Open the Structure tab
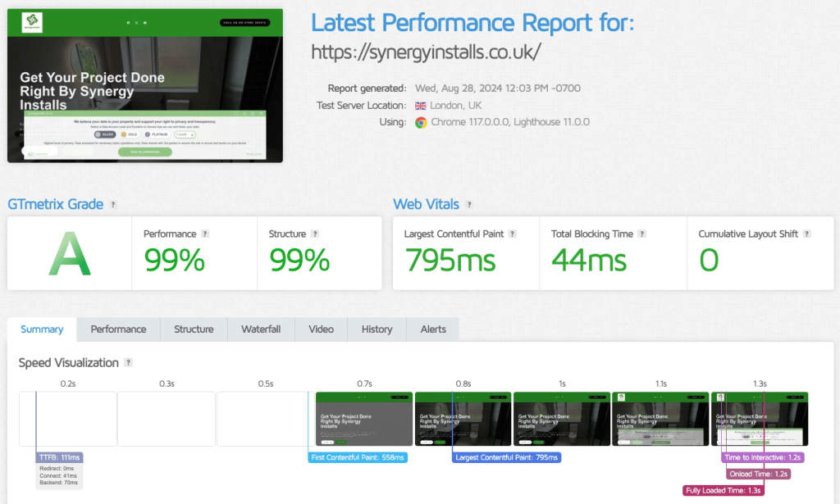The height and width of the screenshot is (504, 840). point(194,329)
